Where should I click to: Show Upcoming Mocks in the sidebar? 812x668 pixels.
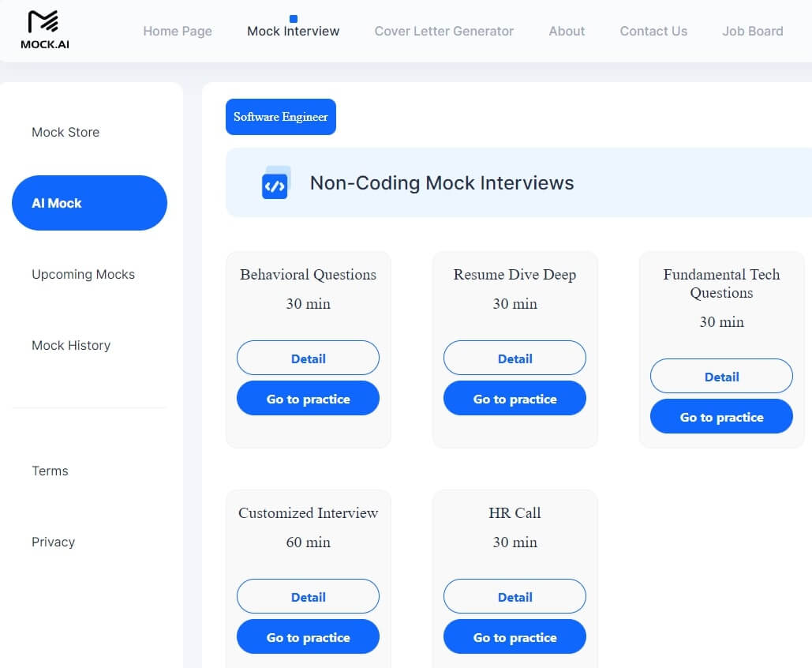click(x=83, y=275)
